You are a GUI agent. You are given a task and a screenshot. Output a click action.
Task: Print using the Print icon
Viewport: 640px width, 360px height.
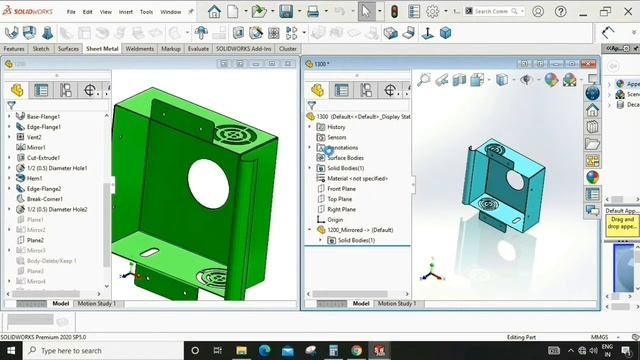pos(313,11)
